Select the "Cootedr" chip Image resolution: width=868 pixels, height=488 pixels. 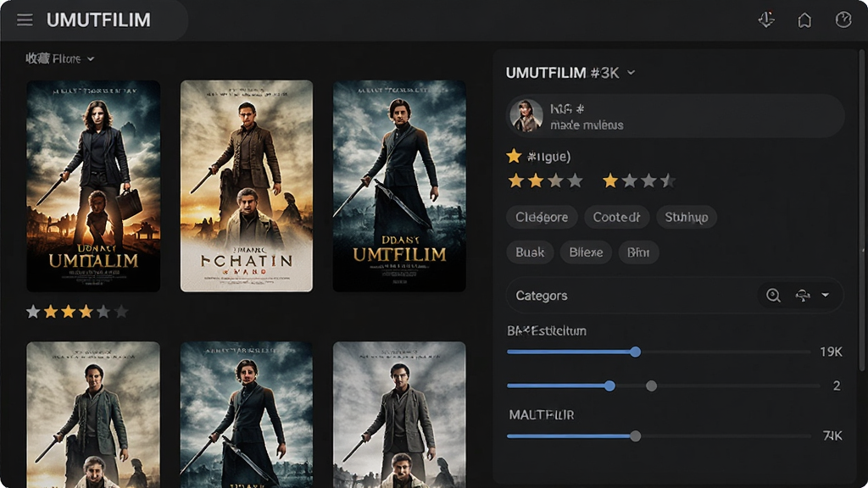coord(617,218)
